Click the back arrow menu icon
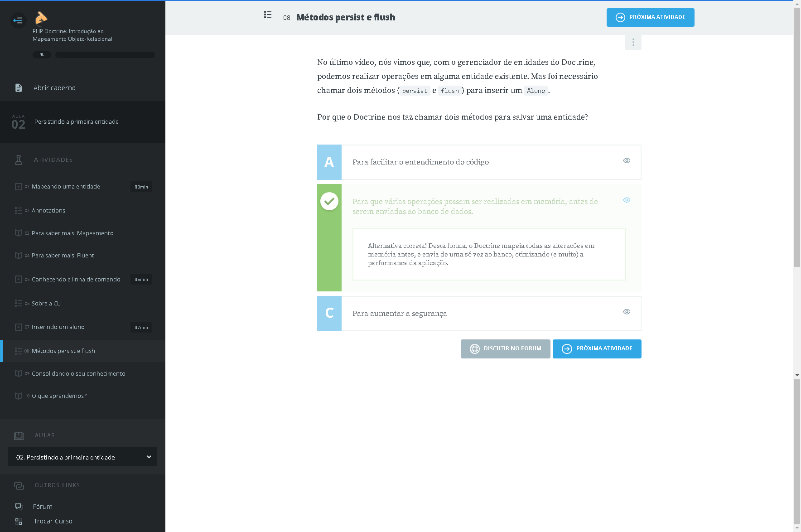This screenshot has height=532, width=801. [18, 20]
